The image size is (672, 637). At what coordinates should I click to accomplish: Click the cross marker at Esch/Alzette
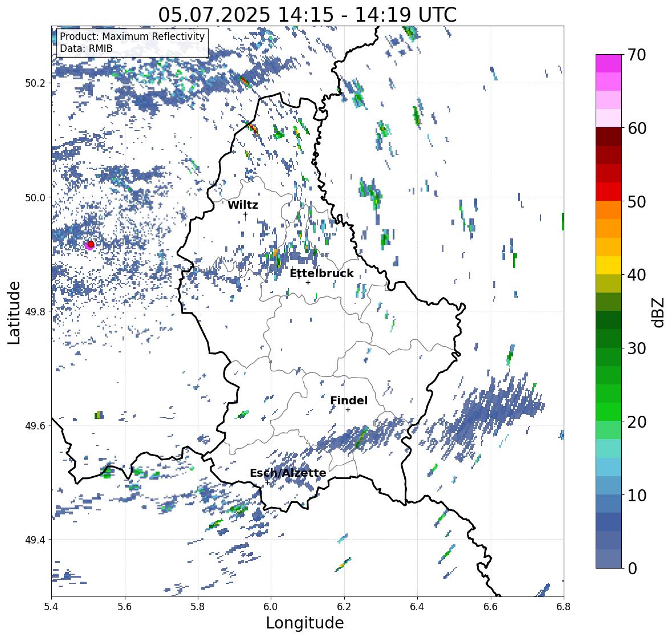click(x=267, y=482)
